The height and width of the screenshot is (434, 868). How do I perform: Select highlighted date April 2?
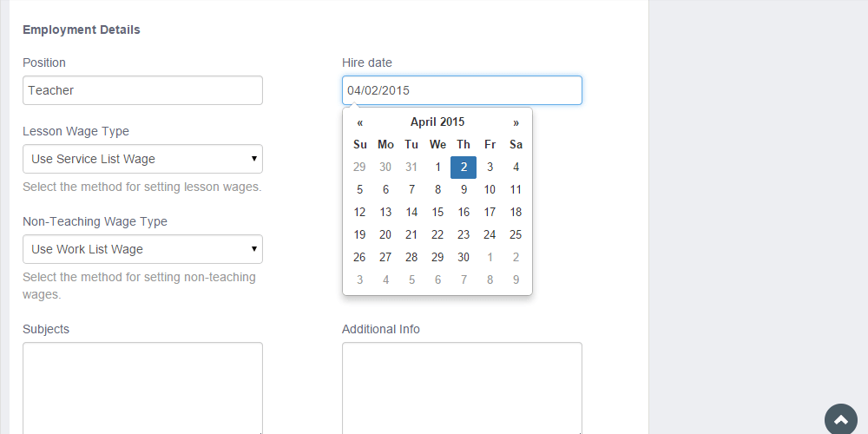click(464, 168)
